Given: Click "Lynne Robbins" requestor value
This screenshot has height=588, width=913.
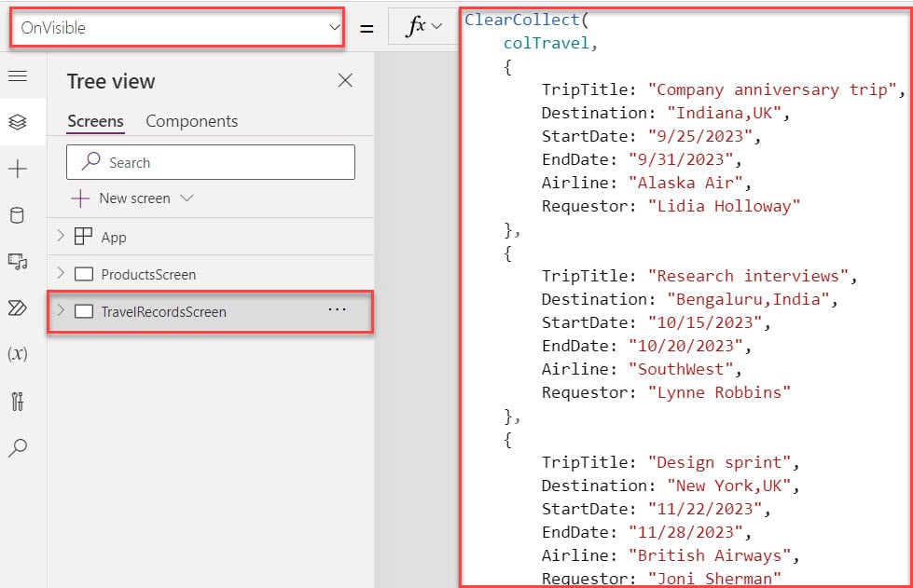Looking at the screenshot, I should click(x=720, y=392).
